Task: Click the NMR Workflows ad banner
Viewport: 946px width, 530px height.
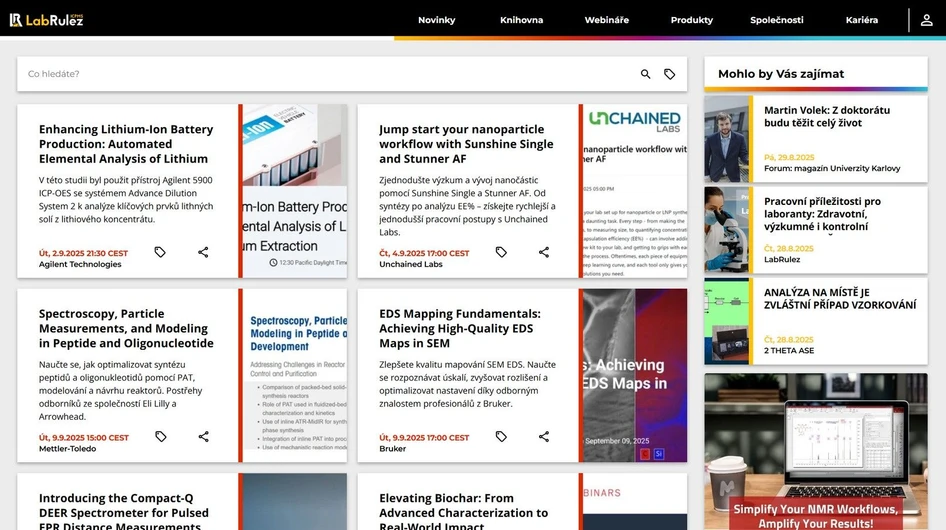Action: (x=815, y=452)
